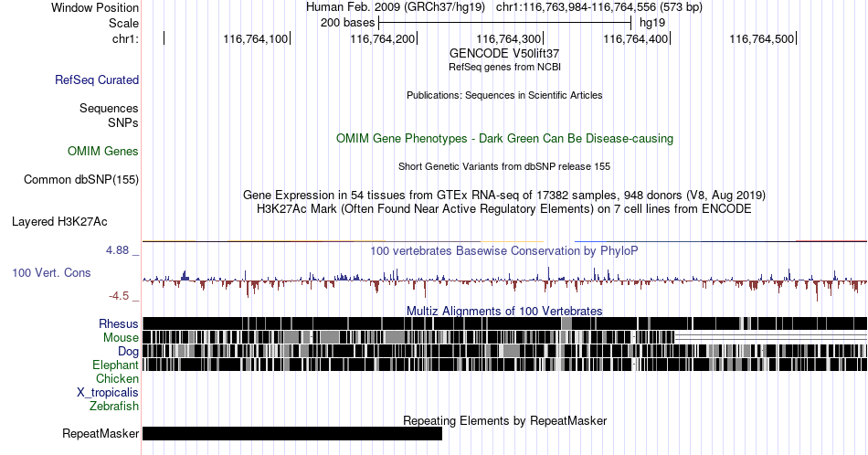868x455 pixels.
Task: Click the Human Feb. 2009 (GRCh37/hg19) text
Action: pos(396,7)
